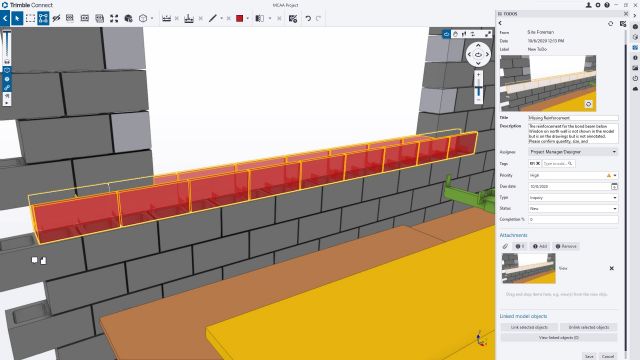Viewport: 640px width, 360px height.
Task: Select the arrow pointer selection tool
Action: pyautogui.click(x=17, y=18)
